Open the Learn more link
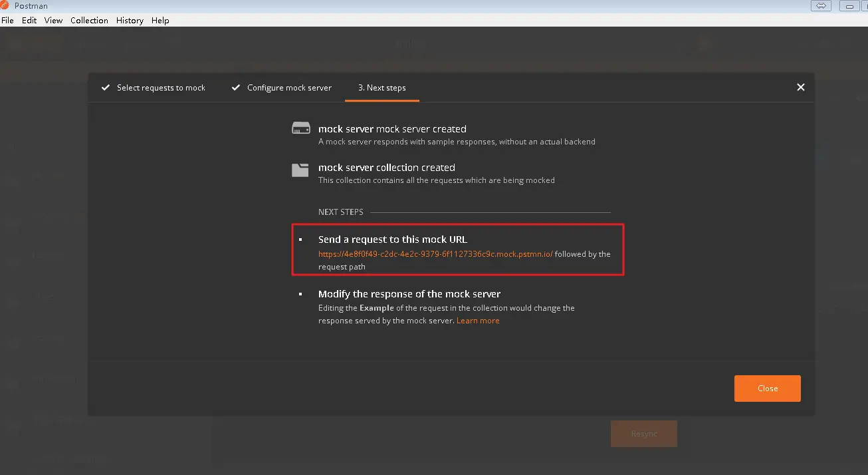Image resolution: width=868 pixels, height=475 pixels. pyautogui.click(x=478, y=321)
